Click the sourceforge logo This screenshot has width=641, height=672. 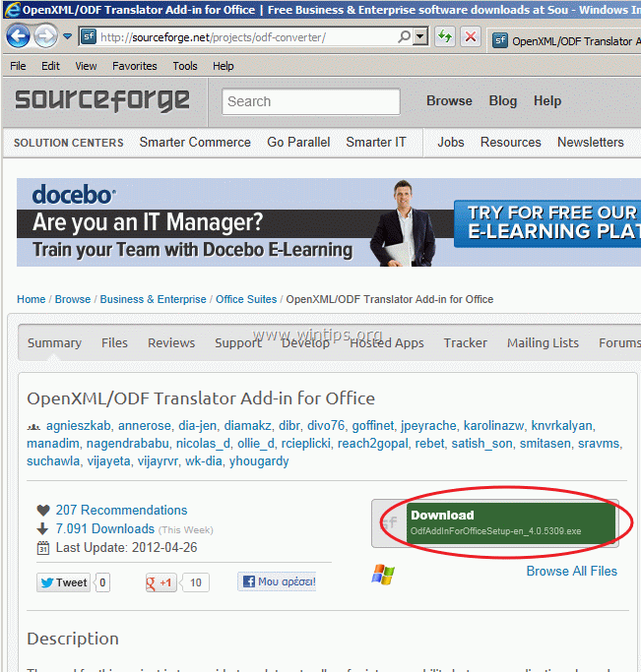pos(102,100)
